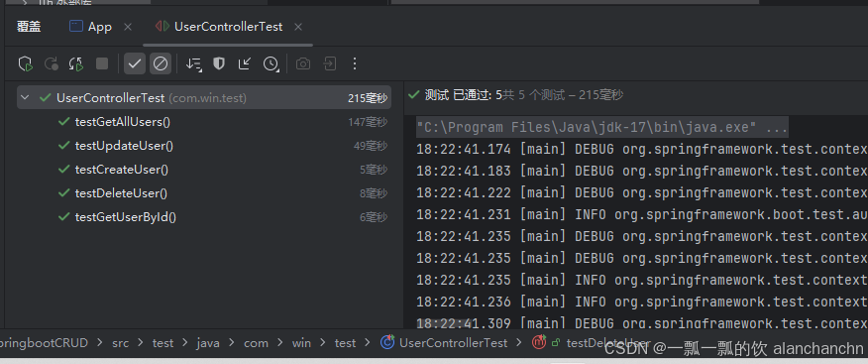Click the 18:22:41.231 INFO log line
Viewport: 868px width, 364px height.
click(x=642, y=214)
